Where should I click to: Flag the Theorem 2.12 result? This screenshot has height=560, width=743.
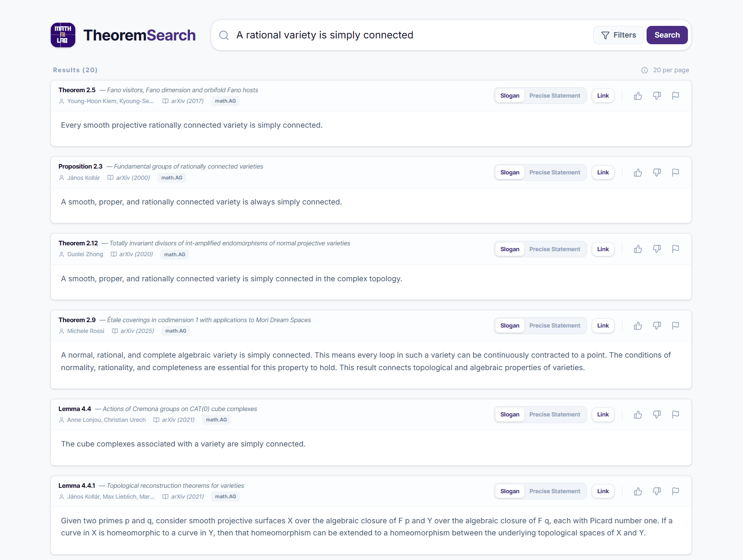[675, 249]
